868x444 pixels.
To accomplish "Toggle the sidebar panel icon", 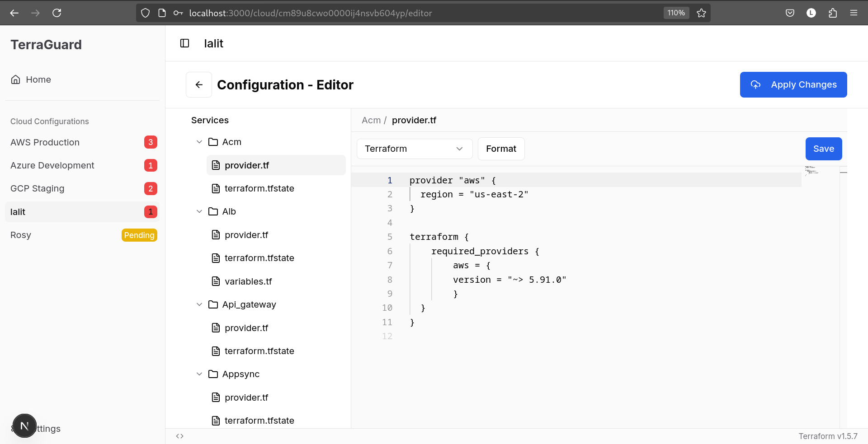I will (184, 43).
